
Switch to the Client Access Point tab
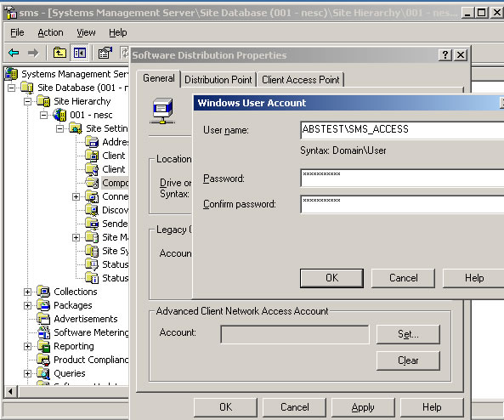coord(301,79)
